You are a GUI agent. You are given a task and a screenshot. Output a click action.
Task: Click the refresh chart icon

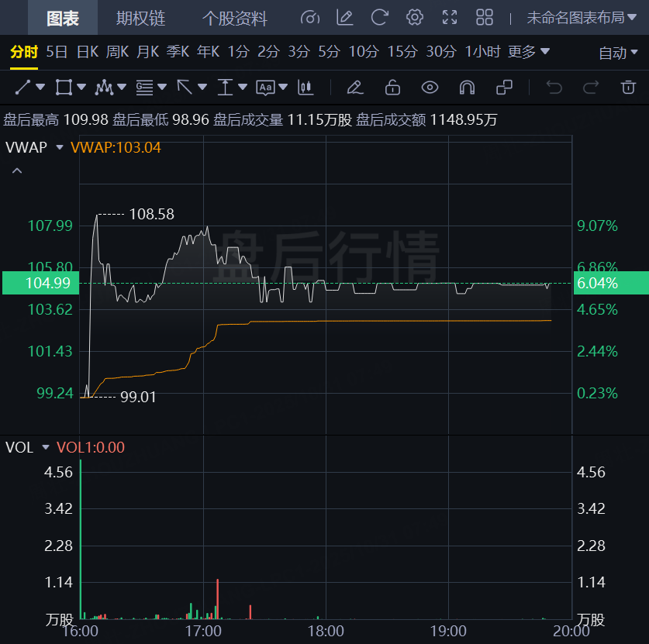click(379, 18)
